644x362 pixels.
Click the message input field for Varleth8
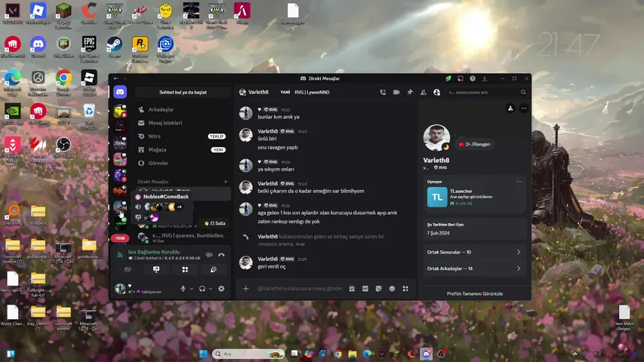tap(300, 289)
